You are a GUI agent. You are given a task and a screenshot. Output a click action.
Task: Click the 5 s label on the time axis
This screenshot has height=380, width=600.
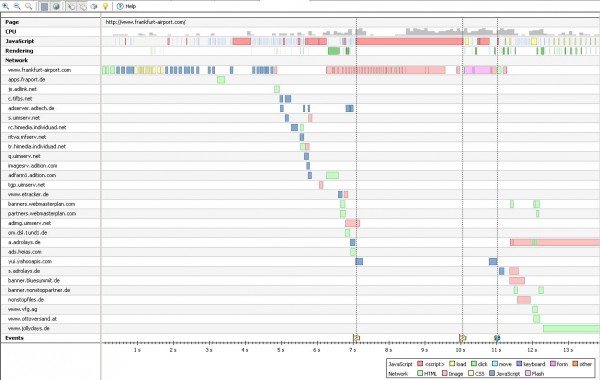tap(280, 350)
